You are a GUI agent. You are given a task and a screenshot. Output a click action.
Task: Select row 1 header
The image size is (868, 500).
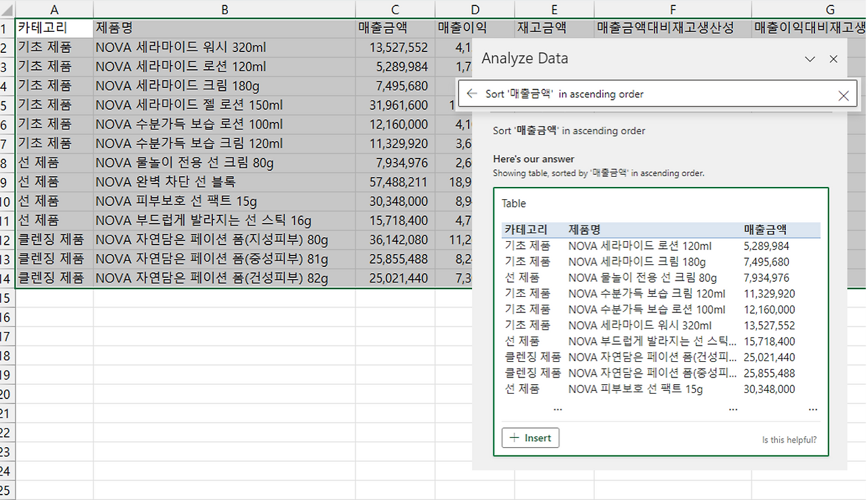tap(7, 28)
